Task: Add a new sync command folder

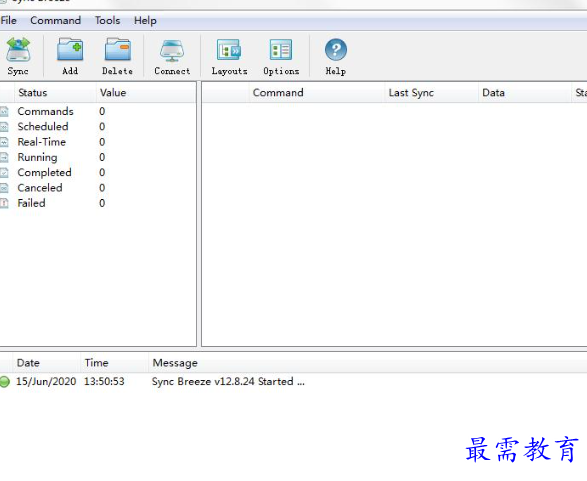Action: (70, 49)
